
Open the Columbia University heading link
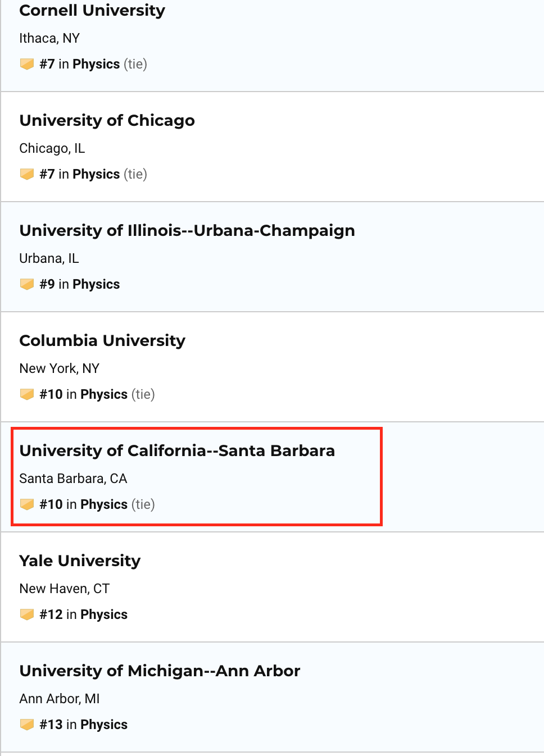pos(102,341)
